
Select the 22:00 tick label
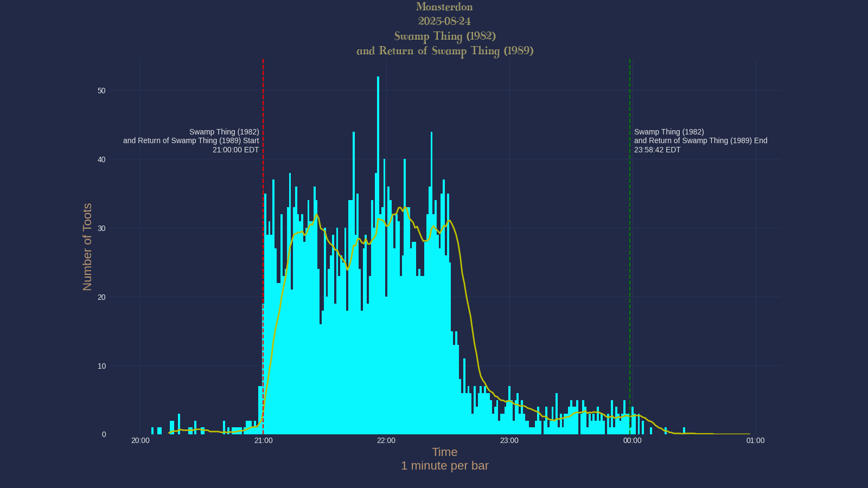click(x=386, y=441)
